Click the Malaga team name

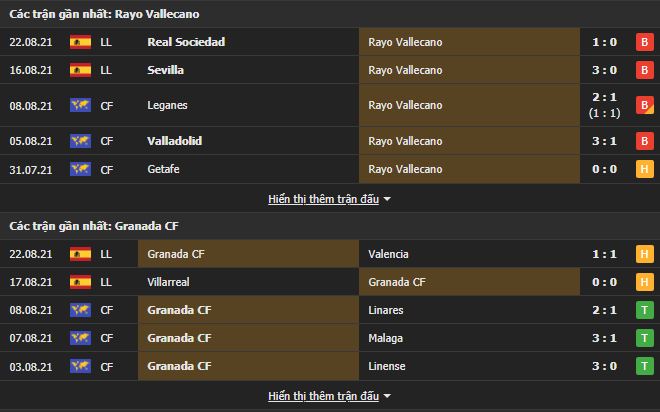(x=386, y=338)
